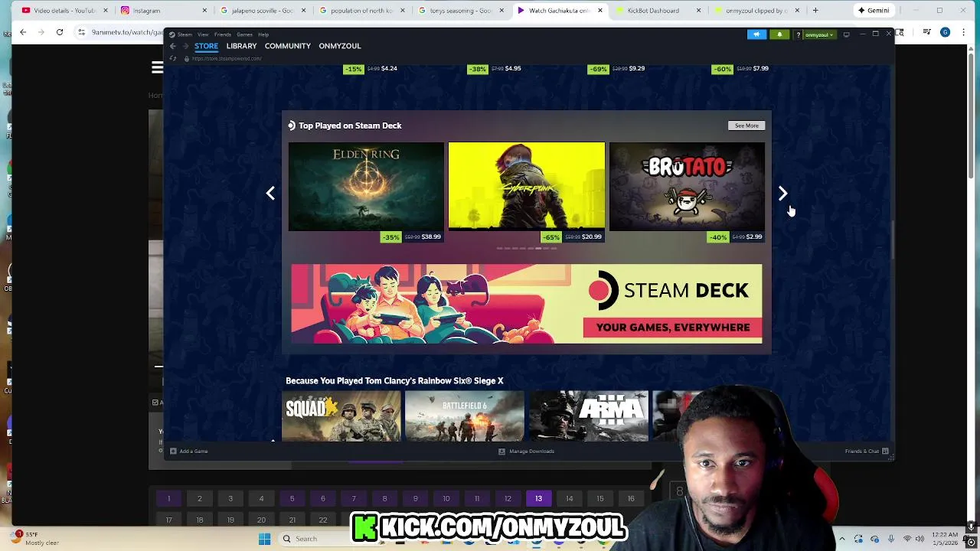Open the Battlefield 6 recommendation tile

click(465, 416)
